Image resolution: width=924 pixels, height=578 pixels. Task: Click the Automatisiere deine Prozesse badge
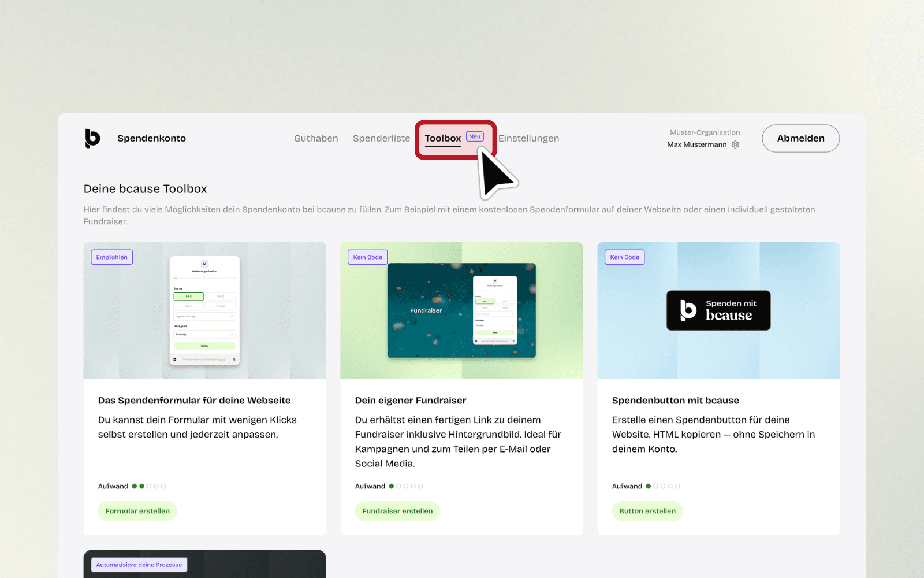click(139, 565)
